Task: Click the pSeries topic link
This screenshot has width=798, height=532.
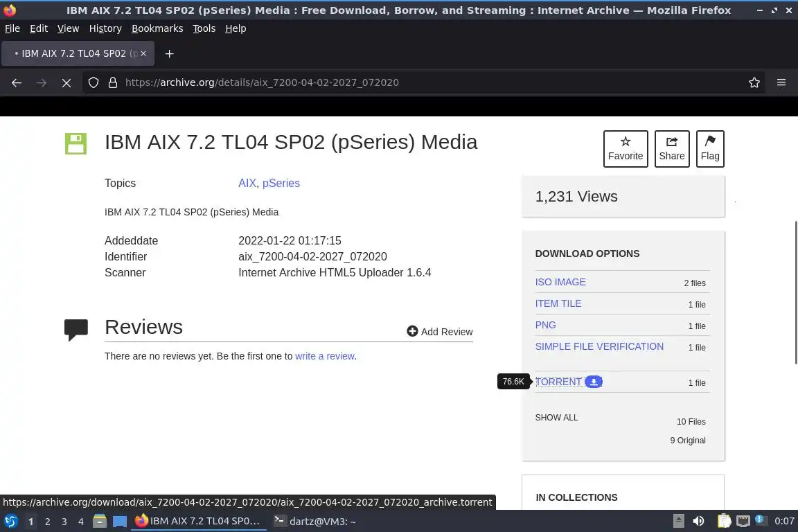Action: tap(281, 184)
